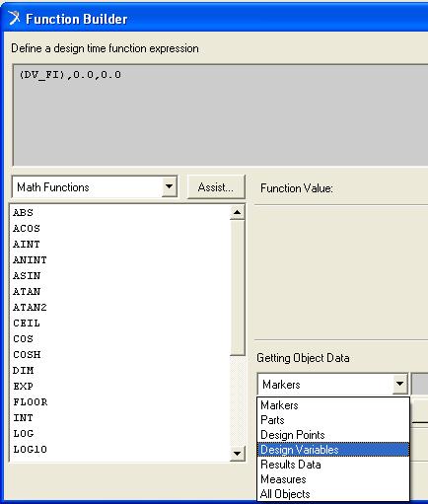Pick the Markers entry in the open list
The image size is (428, 504).
coord(333,405)
